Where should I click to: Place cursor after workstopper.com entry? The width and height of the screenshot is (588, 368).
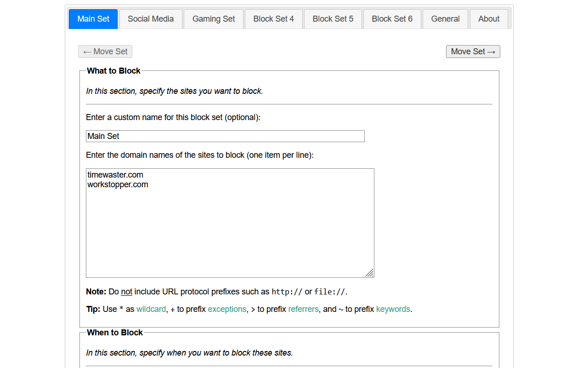point(148,184)
